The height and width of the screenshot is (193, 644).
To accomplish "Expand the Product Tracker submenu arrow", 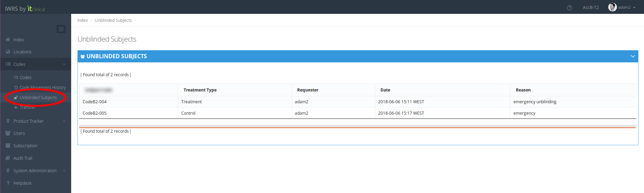I will (x=64, y=121).
